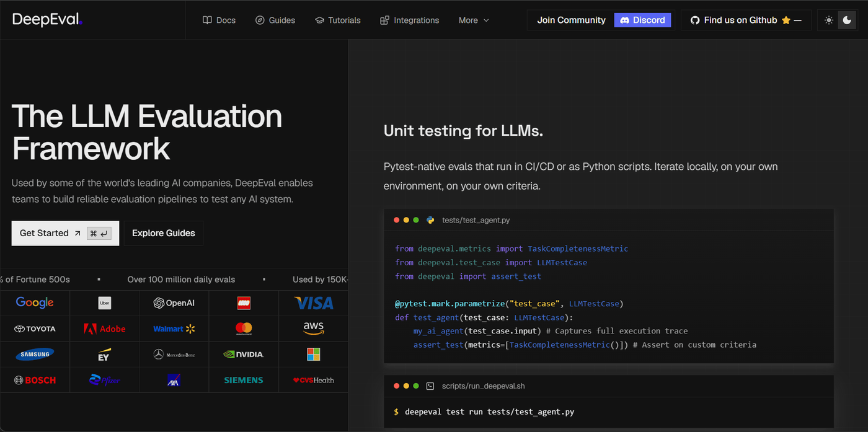
Task: Expand the More dropdown
Action: [x=474, y=20]
